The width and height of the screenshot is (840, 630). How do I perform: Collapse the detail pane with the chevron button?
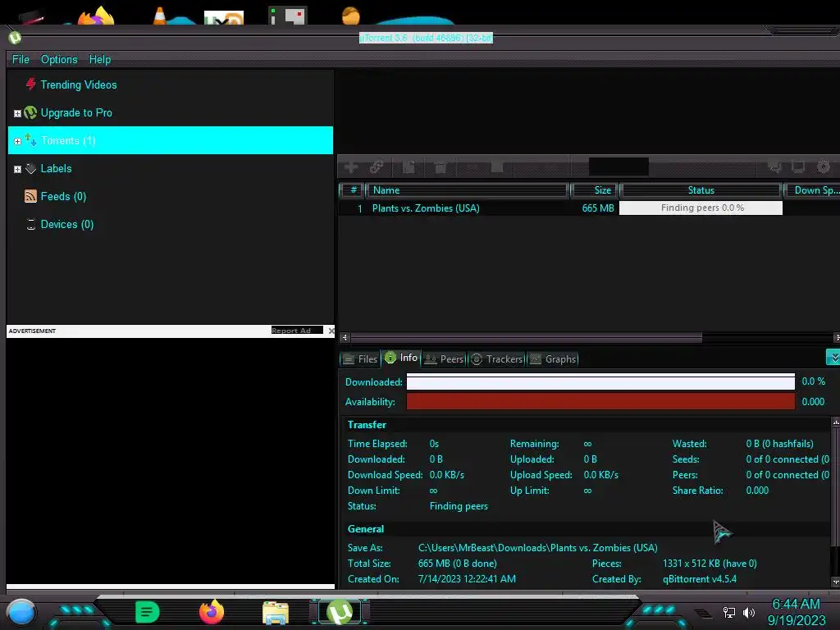coord(833,358)
